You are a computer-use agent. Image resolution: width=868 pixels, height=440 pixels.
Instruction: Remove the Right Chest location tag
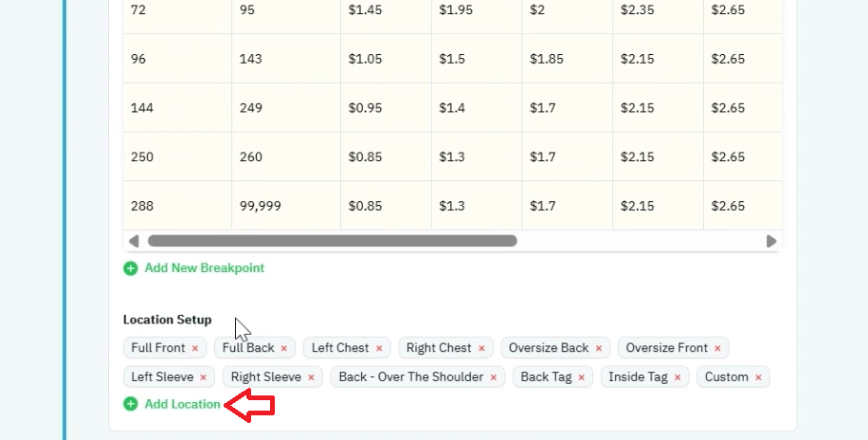(x=481, y=348)
